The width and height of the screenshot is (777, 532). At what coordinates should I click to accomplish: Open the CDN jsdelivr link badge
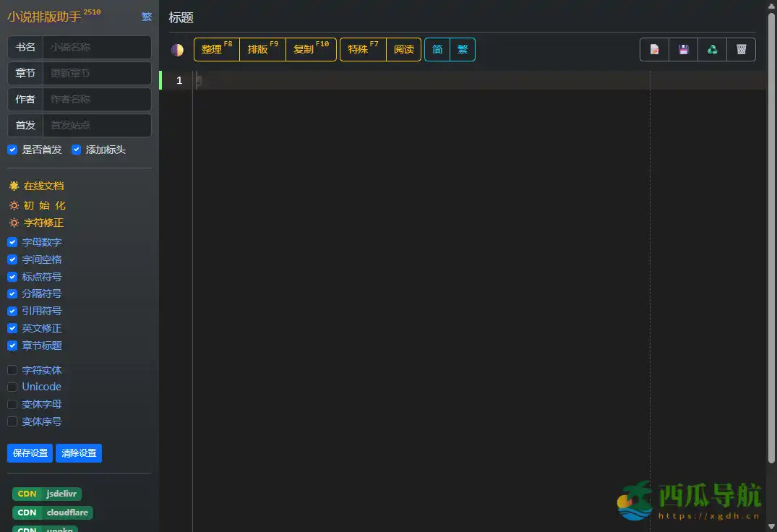pyautogui.click(x=47, y=494)
